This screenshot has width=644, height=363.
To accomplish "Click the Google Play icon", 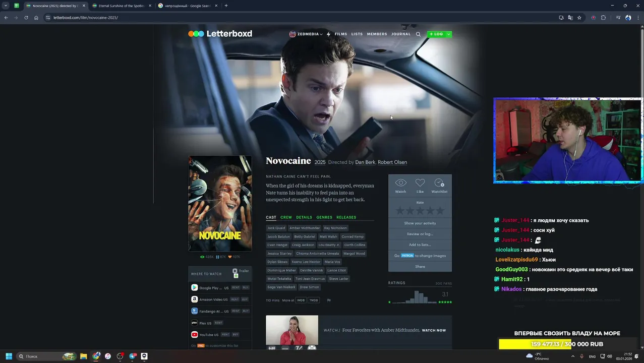I will tap(194, 287).
